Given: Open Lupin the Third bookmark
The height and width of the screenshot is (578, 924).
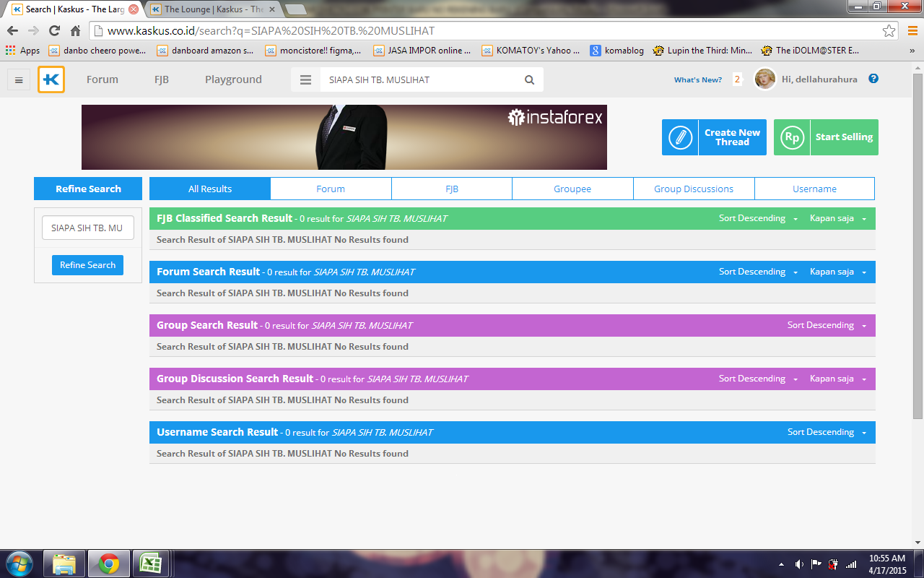Looking at the screenshot, I should [702, 51].
